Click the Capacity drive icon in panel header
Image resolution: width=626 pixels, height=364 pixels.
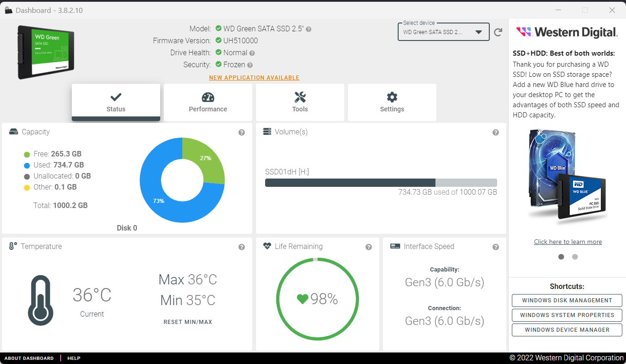tap(14, 132)
